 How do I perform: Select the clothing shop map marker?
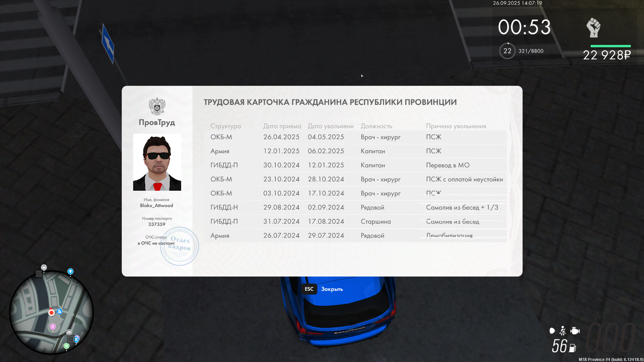pyautogui.click(x=70, y=271)
